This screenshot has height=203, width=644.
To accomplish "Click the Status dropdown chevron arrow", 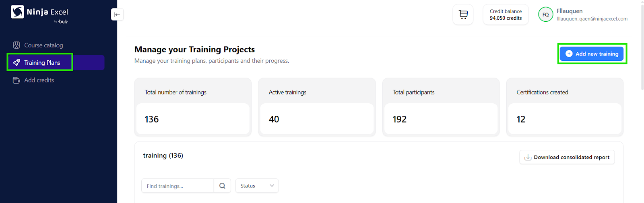I will click(272, 186).
